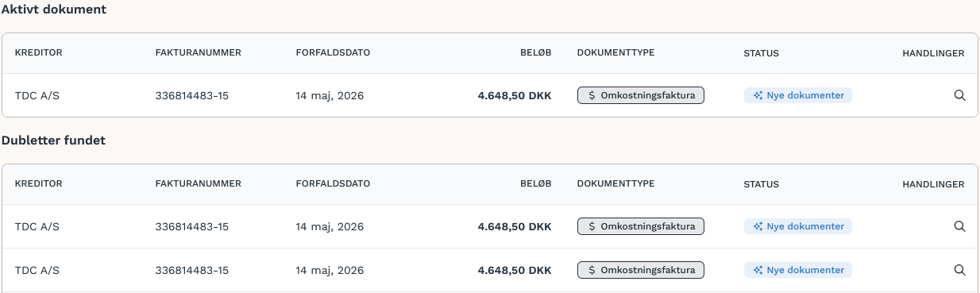
Task: View details of first duplicate row via magnifier
Action: click(x=959, y=226)
